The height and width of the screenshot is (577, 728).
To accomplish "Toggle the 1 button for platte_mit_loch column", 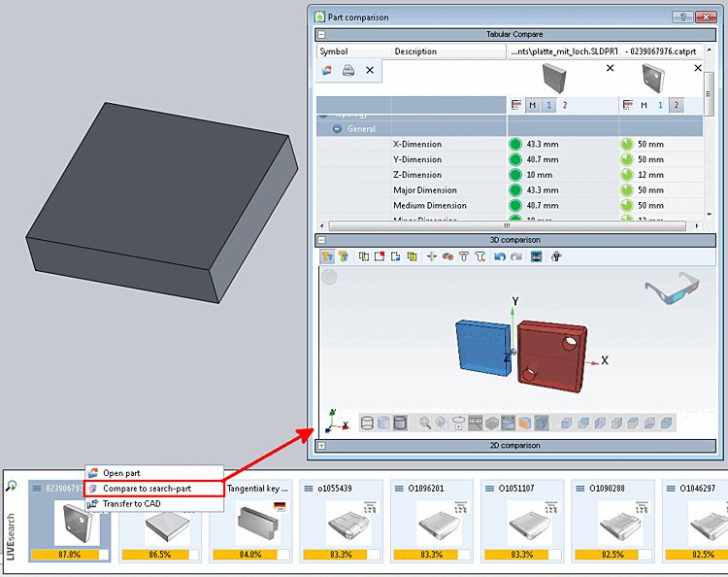I will click(x=548, y=106).
